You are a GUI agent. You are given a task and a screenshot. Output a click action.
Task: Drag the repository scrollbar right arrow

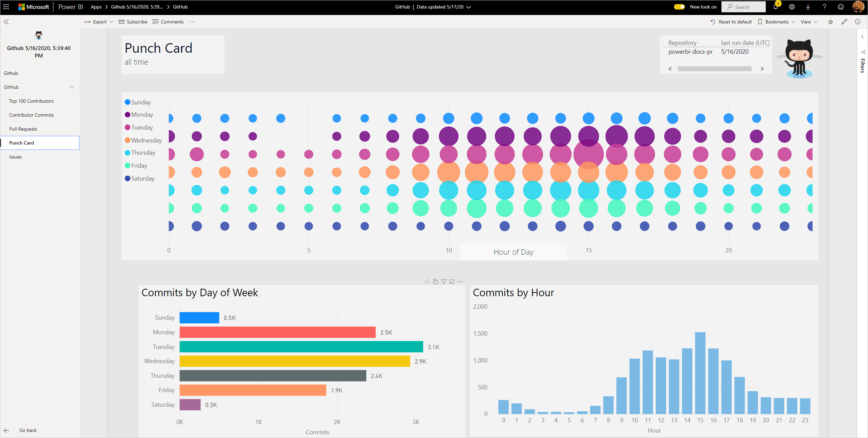point(762,68)
